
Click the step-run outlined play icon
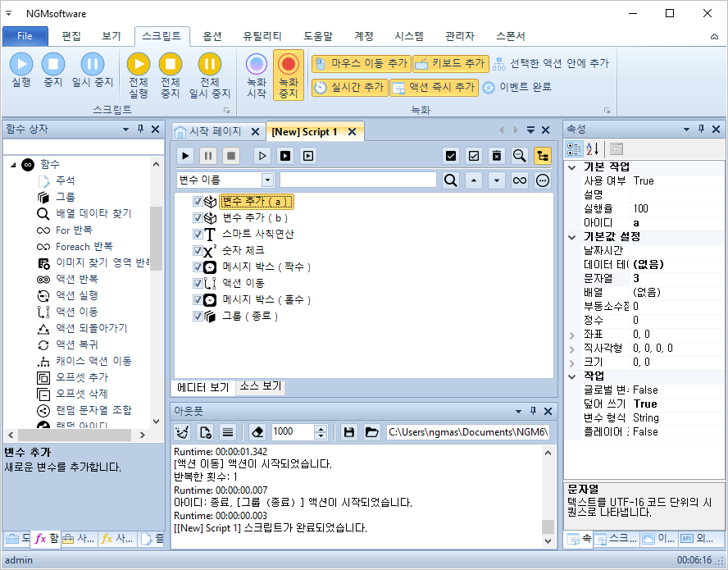click(x=262, y=156)
